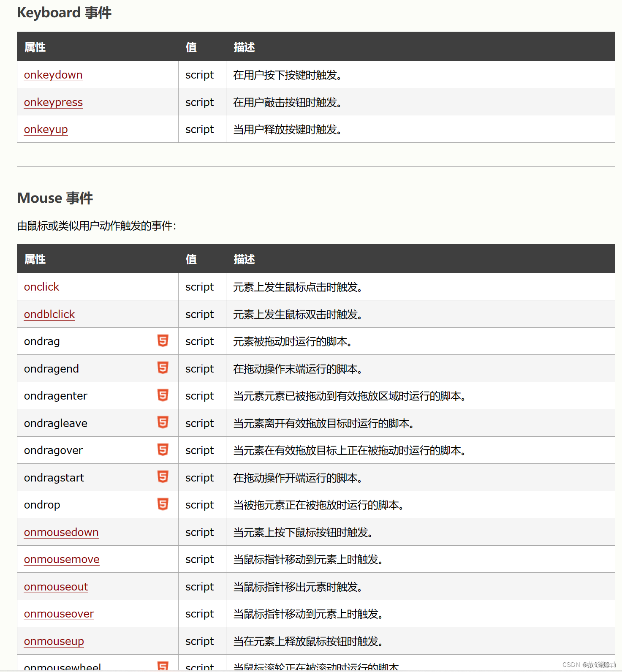Click the ondragleave attribute text
This screenshot has width=622, height=672.
click(56, 423)
